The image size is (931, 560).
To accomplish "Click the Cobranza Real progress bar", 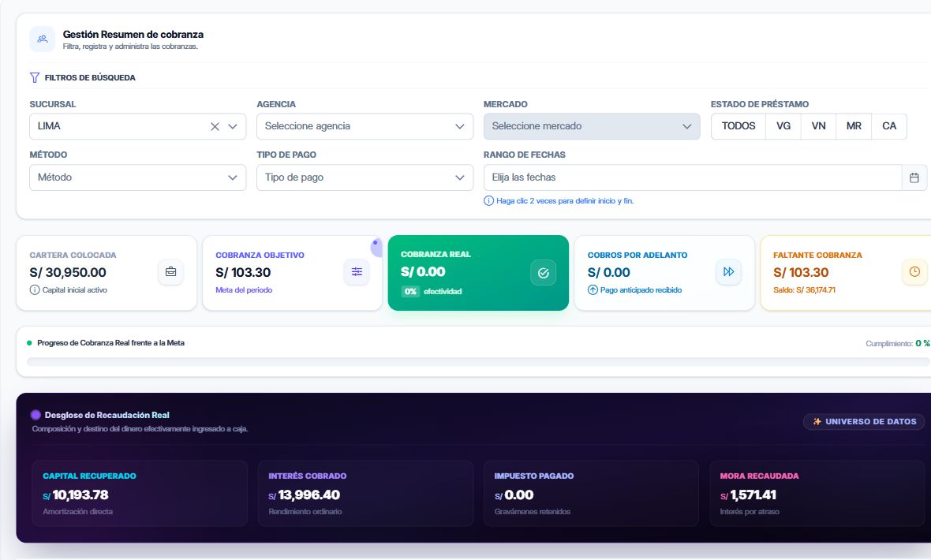I will pos(479,362).
